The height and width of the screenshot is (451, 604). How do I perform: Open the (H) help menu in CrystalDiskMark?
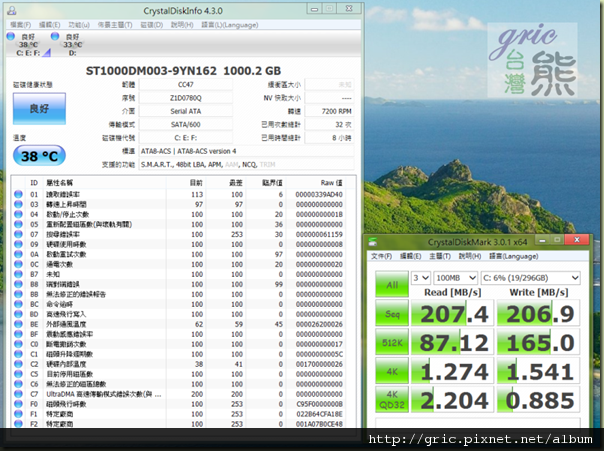470,257
